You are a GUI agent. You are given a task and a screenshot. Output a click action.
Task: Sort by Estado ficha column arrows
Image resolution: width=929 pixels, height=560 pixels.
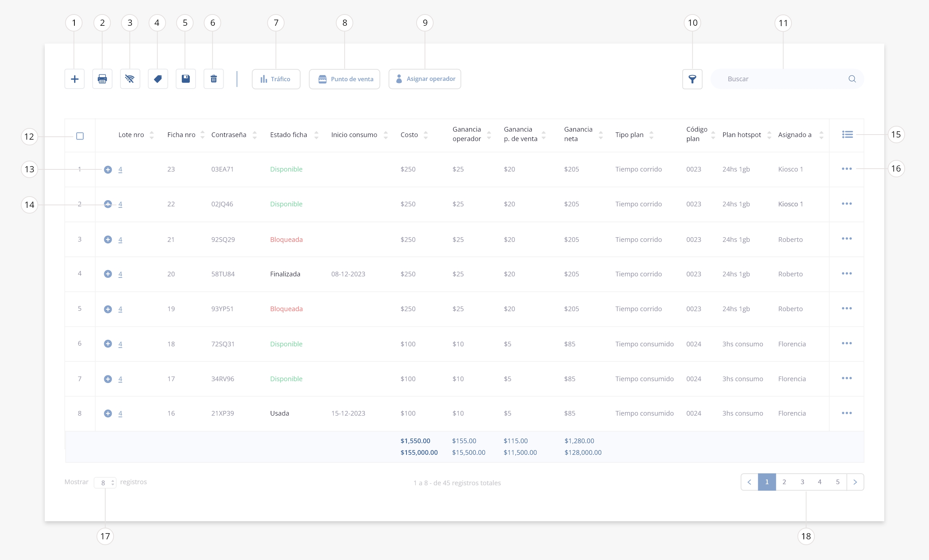316,135
